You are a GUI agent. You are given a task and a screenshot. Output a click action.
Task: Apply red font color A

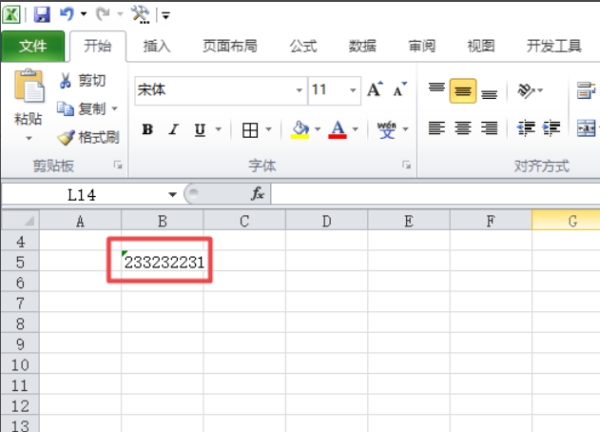pos(338,130)
